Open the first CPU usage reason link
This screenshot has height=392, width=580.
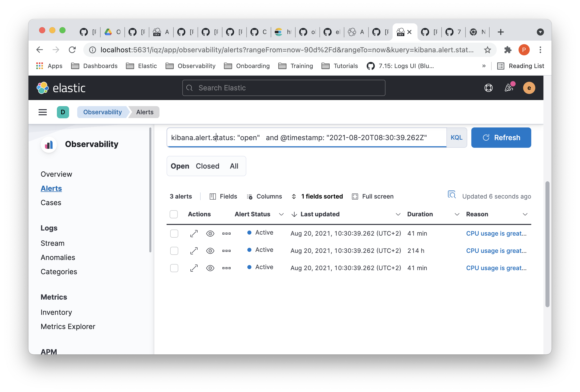coord(496,233)
